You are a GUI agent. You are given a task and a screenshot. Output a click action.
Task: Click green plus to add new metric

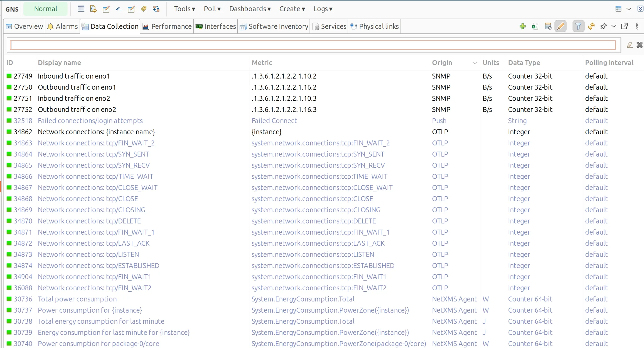(522, 26)
